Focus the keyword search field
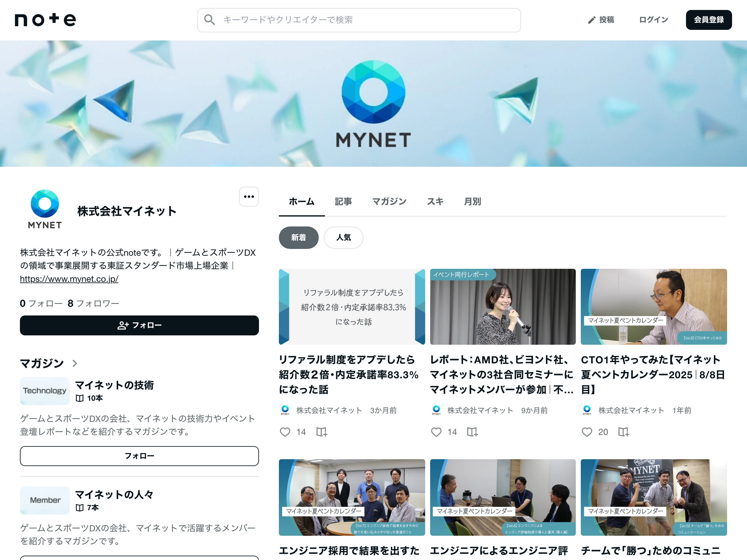The image size is (747, 560). pyautogui.click(x=359, y=20)
